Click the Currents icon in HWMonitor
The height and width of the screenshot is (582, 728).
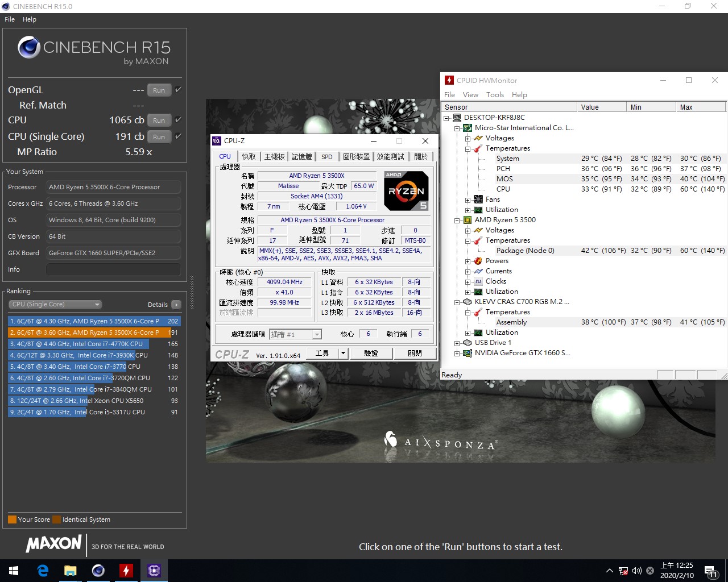tap(478, 271)
